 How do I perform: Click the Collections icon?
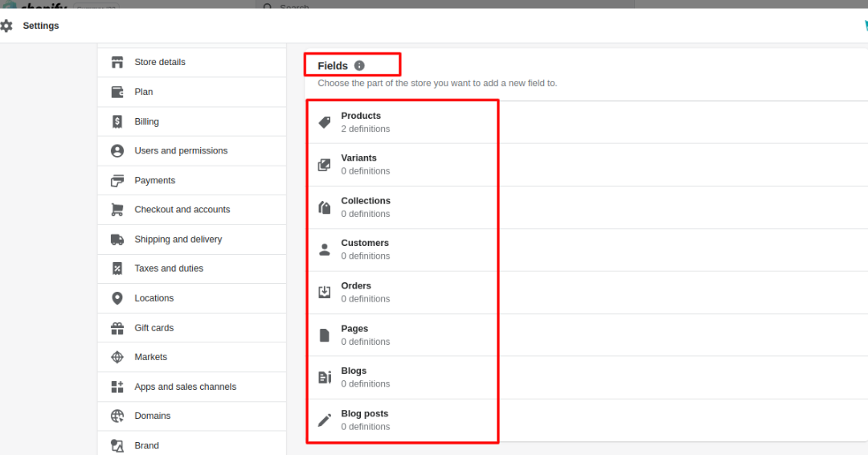click(x=325, y=207)
